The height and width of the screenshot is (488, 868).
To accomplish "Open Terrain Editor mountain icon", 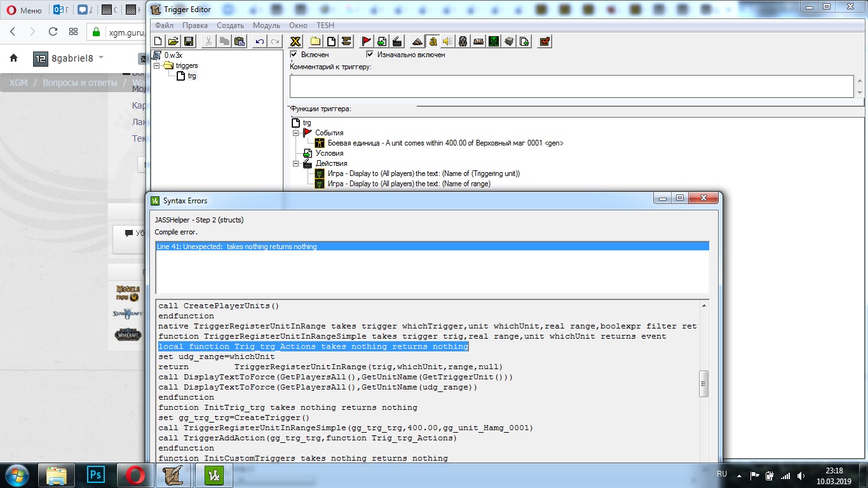I will [x=417, y=41].
